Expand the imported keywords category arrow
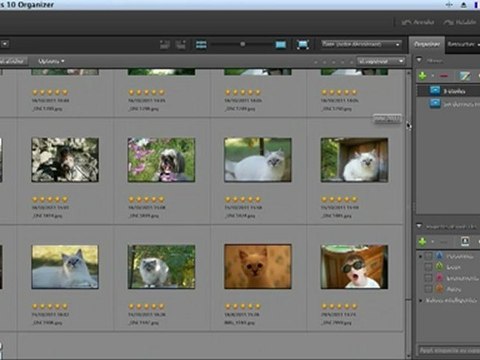This screenshot has width=480, height=360. click(x=421, y=300)
